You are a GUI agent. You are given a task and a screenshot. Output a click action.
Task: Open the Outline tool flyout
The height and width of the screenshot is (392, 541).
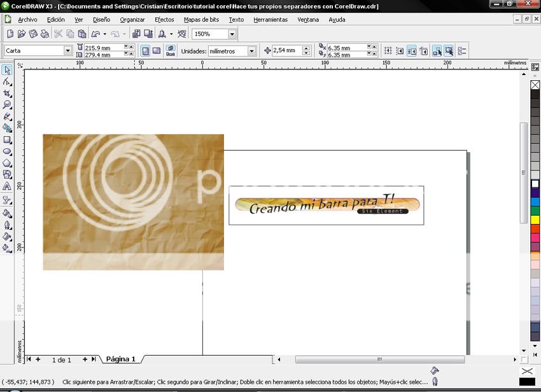pyautogui.click(x=7, y=225)
